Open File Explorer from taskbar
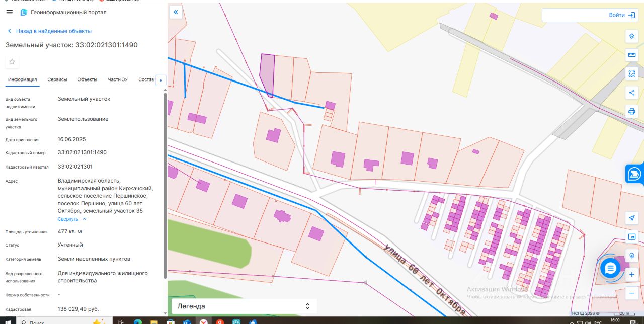 pyautogui.click(x=154, y=321)
